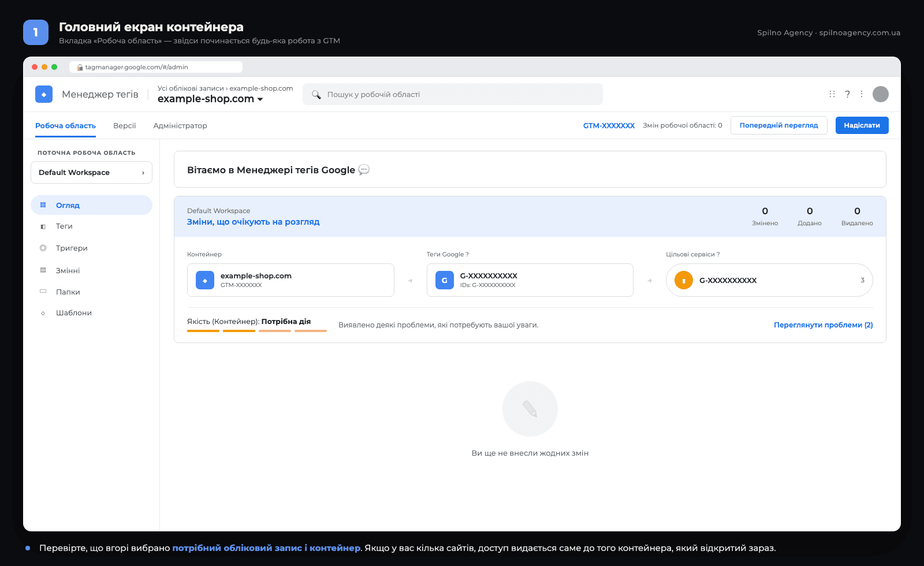924x566 pixels.
Task: Open the G-XXXXXXXXXX destination card with count 3
Action: [x=769, y=280]
